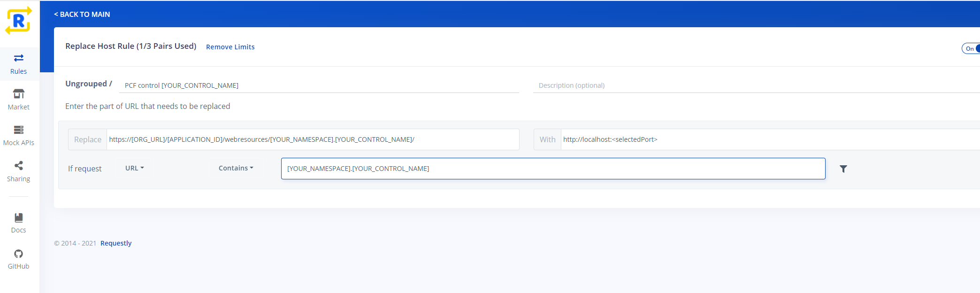Click the Ungrouped group label

[x=86, y=84]
